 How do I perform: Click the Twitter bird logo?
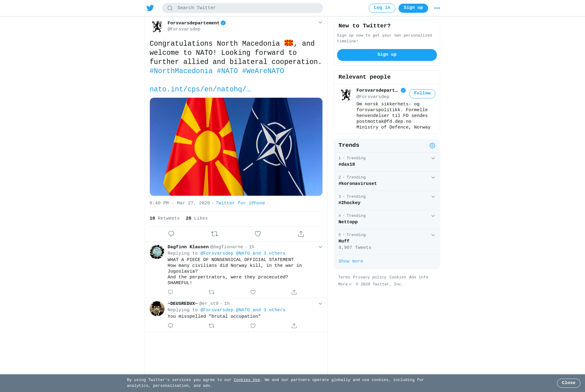tap(150, 8)
